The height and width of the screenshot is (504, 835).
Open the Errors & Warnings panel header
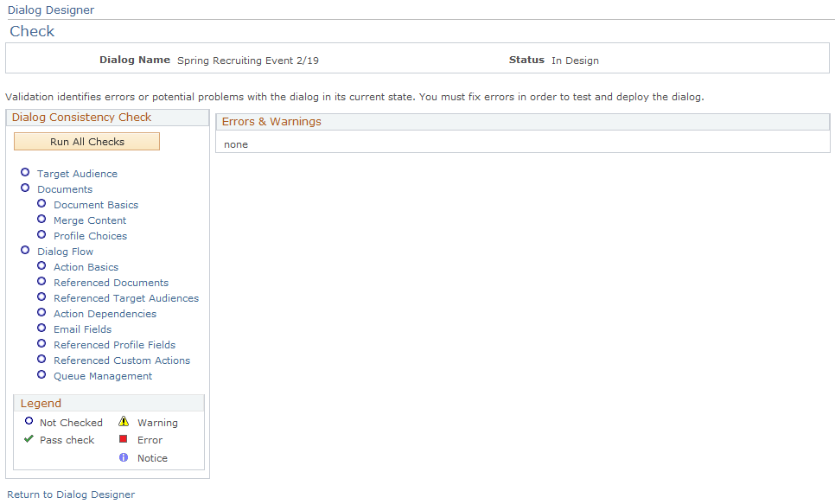(x=271, y=121)
